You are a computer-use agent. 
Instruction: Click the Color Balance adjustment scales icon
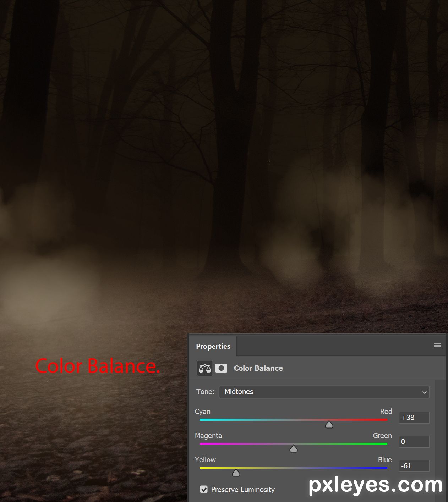205,368
